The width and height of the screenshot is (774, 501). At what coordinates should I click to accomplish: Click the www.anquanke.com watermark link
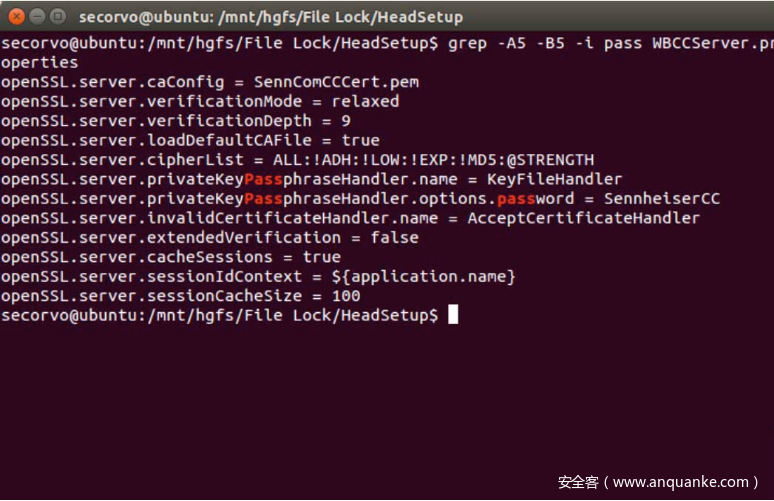tap(681, 482)
